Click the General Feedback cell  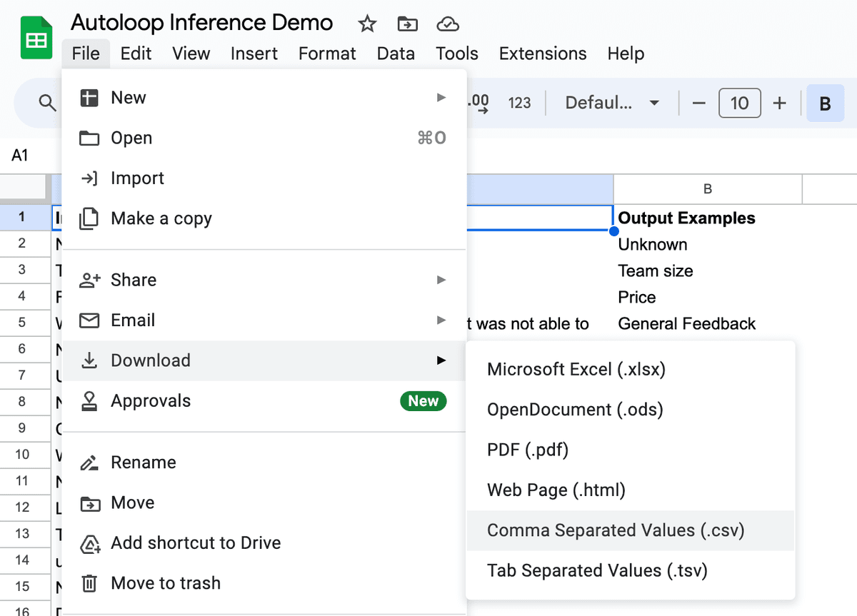(708, 323)
